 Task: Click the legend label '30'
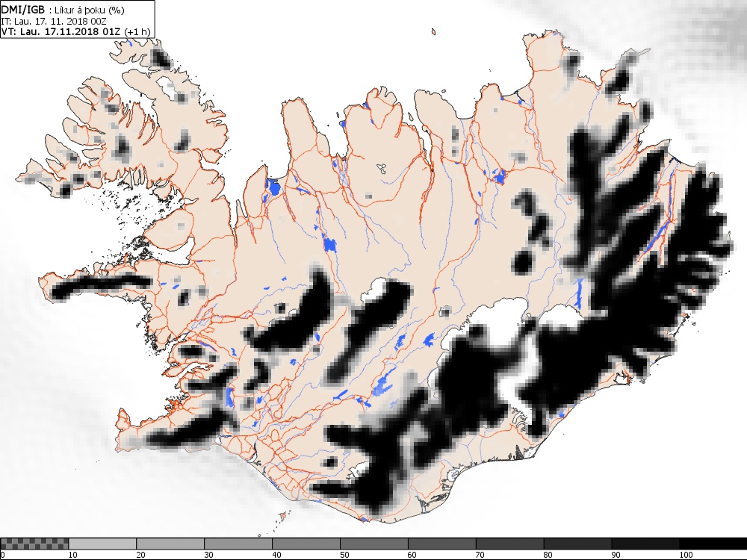(208, 555)
